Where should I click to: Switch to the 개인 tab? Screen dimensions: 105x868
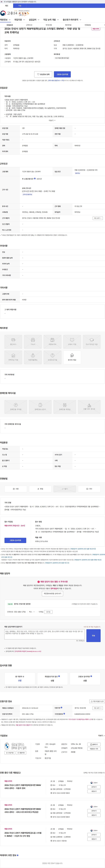tap(6, 6)
